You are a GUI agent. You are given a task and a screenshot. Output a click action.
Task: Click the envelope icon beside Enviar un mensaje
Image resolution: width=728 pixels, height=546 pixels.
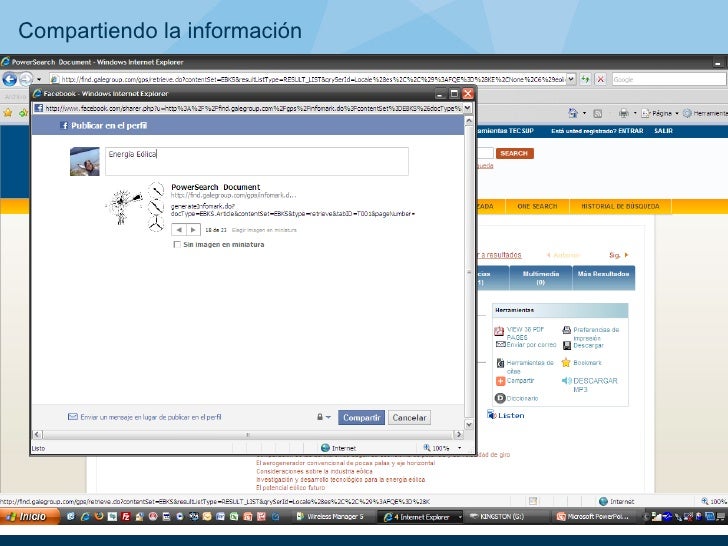pyautogui.click(x=73, y=417)
